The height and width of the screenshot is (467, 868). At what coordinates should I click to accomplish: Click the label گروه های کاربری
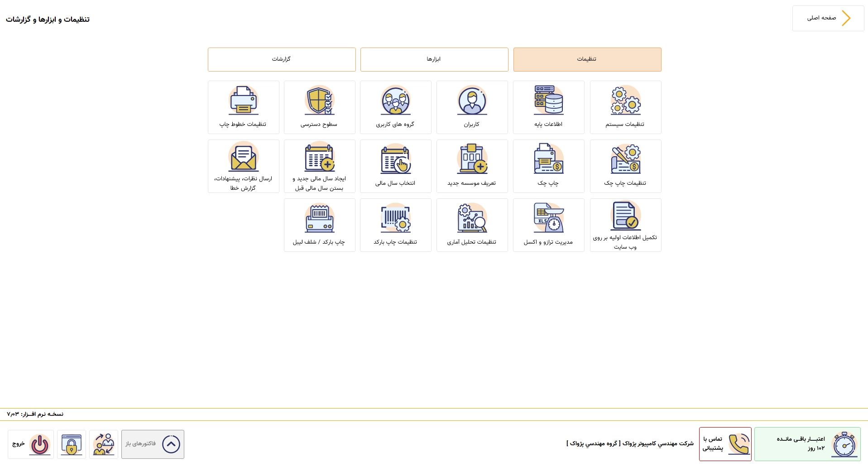click(395, 125)
